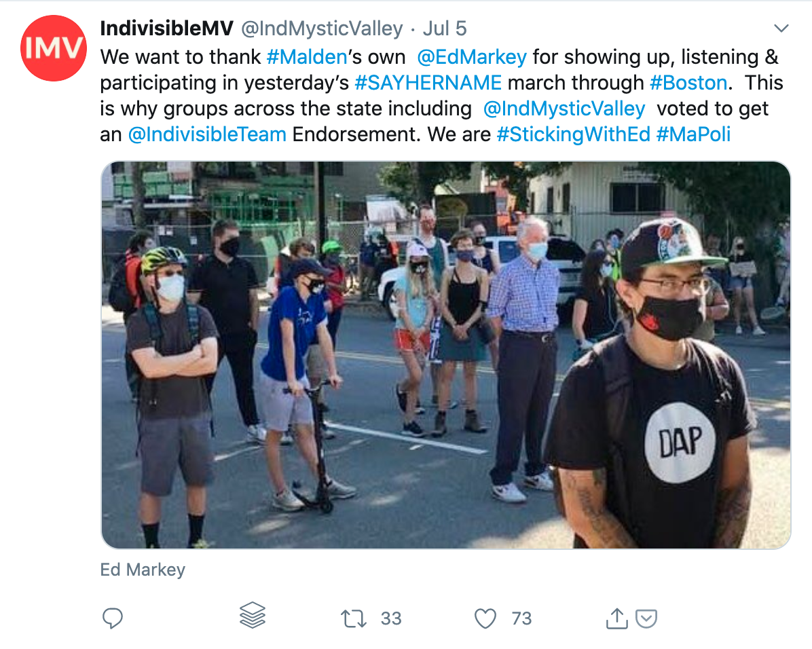Viewport: 812px width, 649px height.
Task: Open the #Boston hashtag
Action: pyautogui.click(x=688, y=83)
